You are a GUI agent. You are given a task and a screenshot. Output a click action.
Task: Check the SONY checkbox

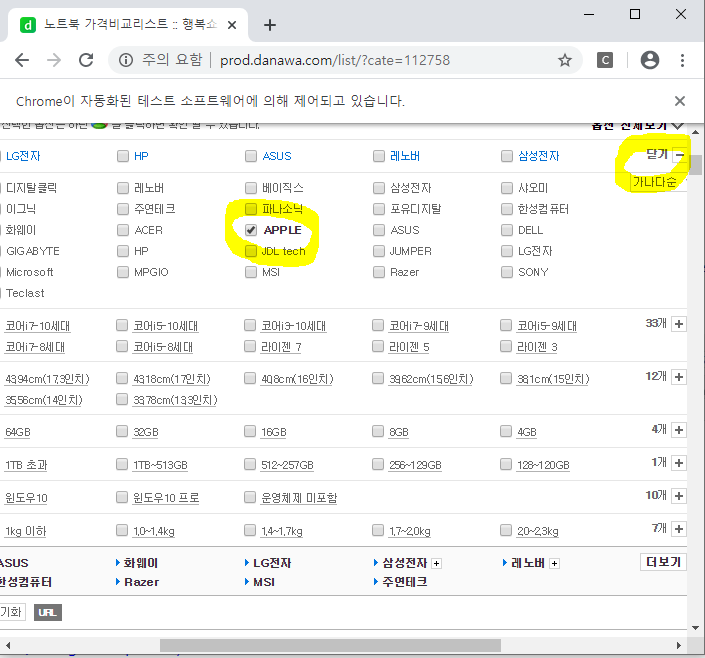pos(507,272)
